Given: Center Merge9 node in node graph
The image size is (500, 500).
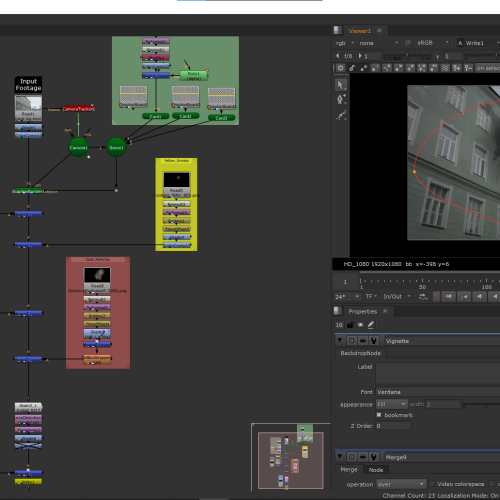Looking at the screenshot, I should click(x=351, y=457).
